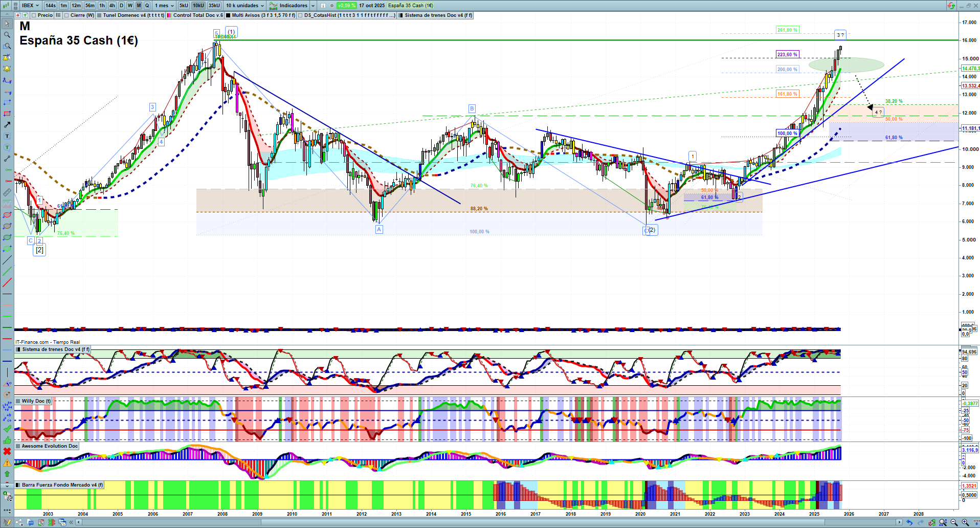Click the share icon in bottom bar
This screenshot has width=980, height=528.
[x=19, y=522]
